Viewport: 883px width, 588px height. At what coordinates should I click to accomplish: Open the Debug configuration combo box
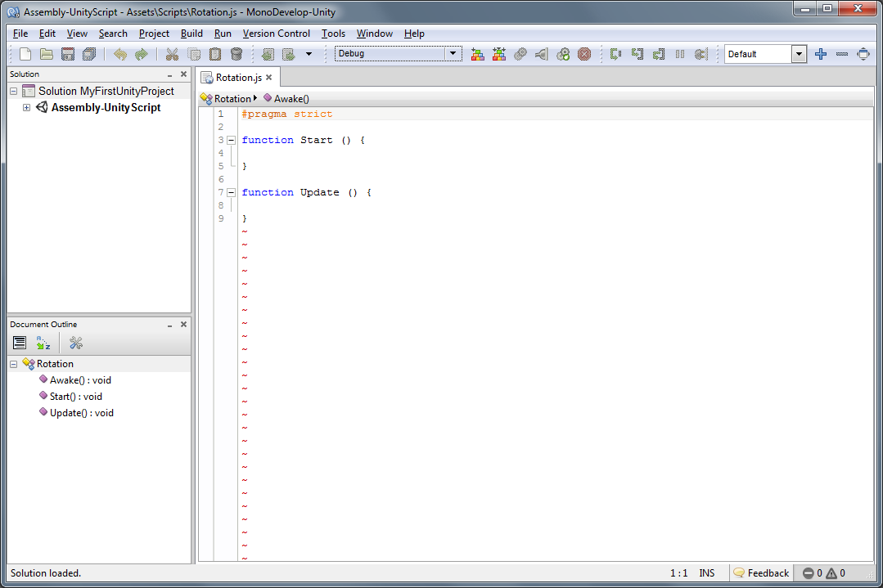(x=399, y=53)
